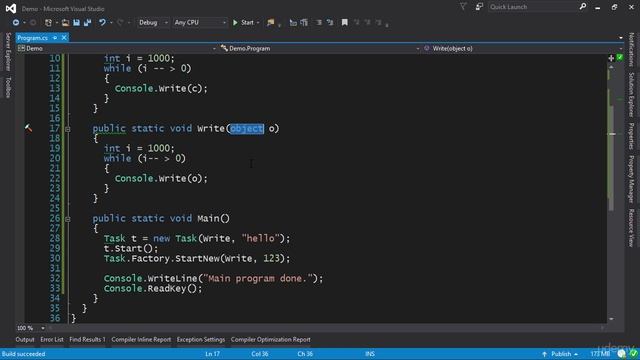This screenshot has height=360, width=640.
Task: Click the split editor plus icon
Action: [x=611, y=58]
